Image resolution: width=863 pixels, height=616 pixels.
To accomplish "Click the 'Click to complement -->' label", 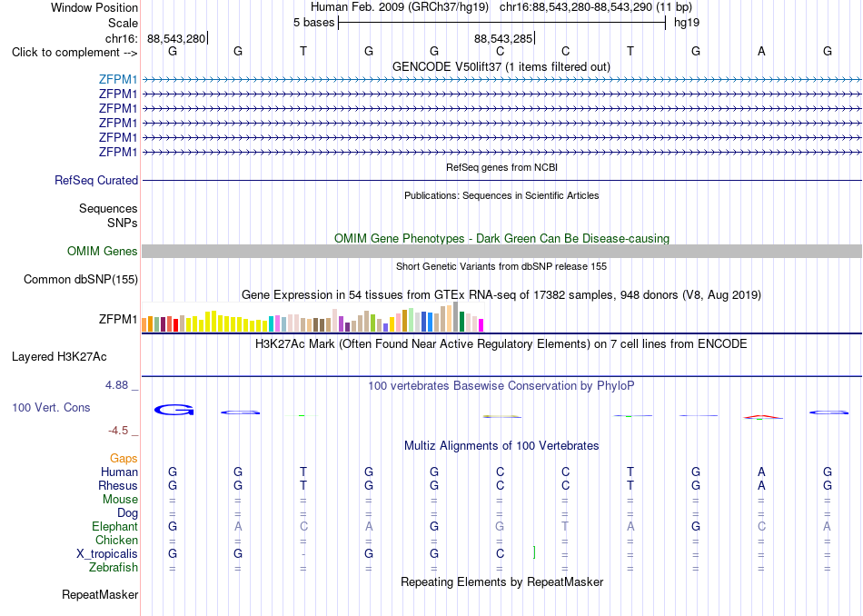I will [x=74, y=53].
